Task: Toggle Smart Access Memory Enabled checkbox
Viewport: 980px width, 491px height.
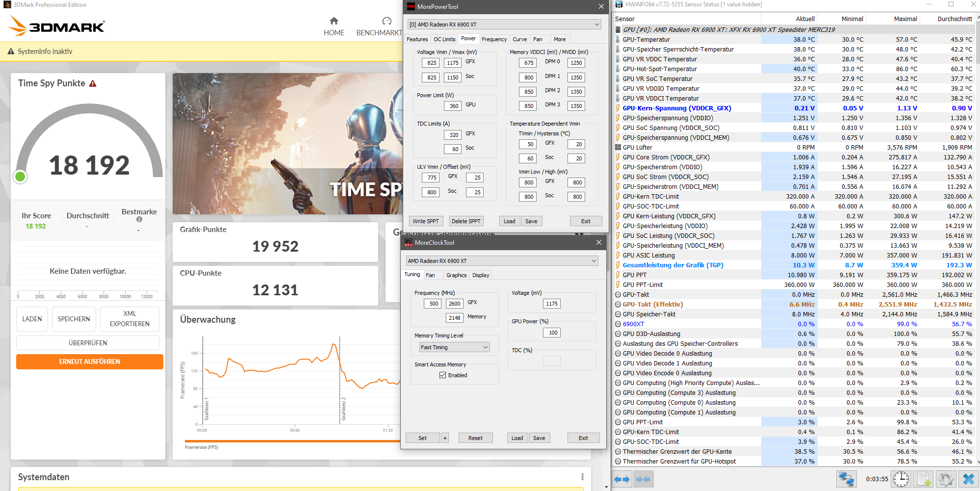Action: click(x=443, y=375)
